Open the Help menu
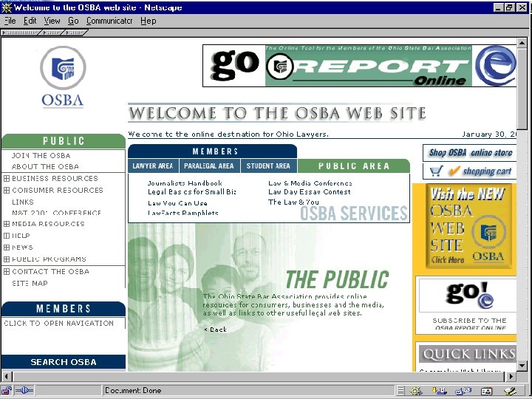Image resolution: width=532 pixels, height=399 pixels. pyautogui.click(x=149, y=21)
